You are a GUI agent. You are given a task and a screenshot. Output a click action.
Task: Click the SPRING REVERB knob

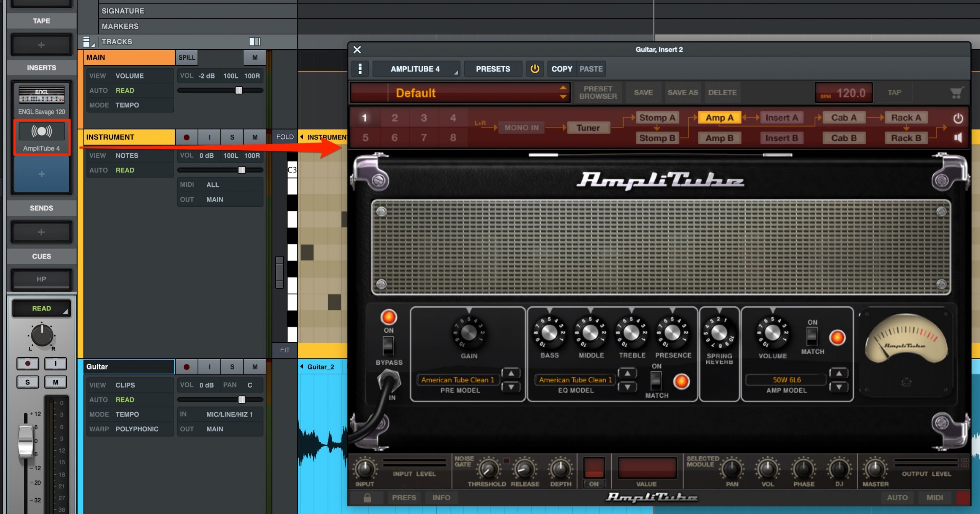point(719,332)
